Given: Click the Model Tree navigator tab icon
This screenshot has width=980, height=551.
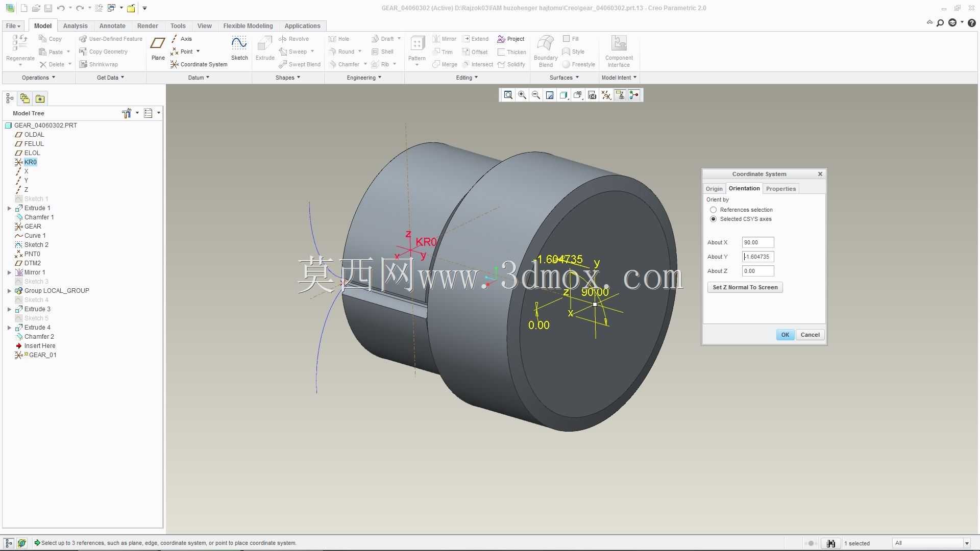Looking at the screenshot, I should point(10,98).
